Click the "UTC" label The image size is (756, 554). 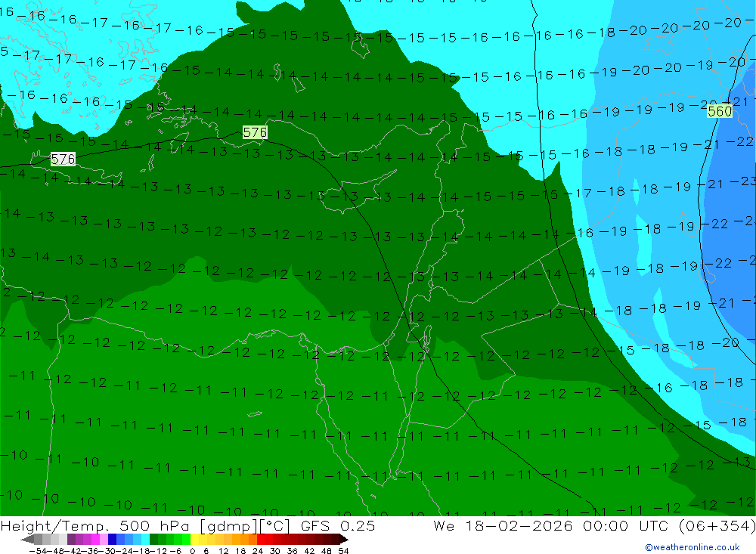point(655,525)
